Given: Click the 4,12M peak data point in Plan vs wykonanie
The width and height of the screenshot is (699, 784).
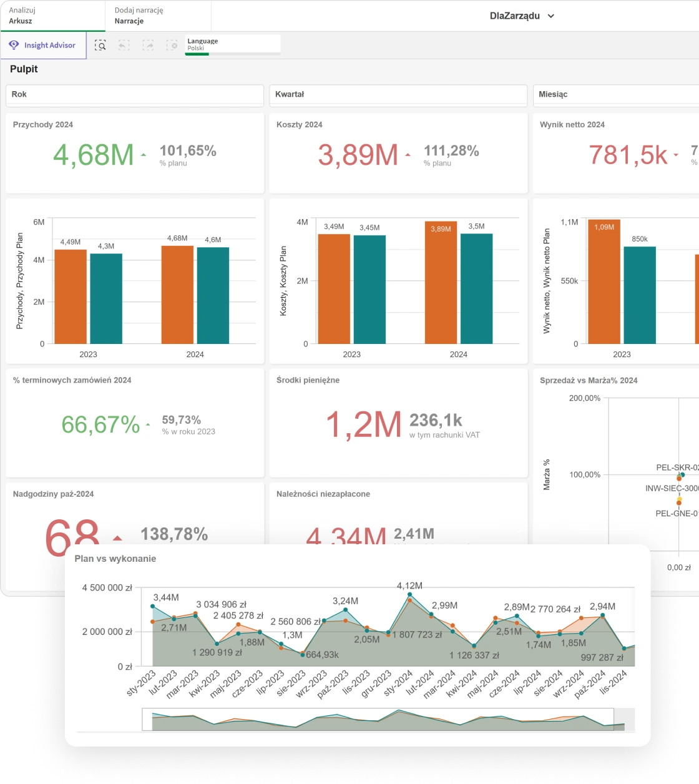Looking at the screenshot, I should point(410,595).
